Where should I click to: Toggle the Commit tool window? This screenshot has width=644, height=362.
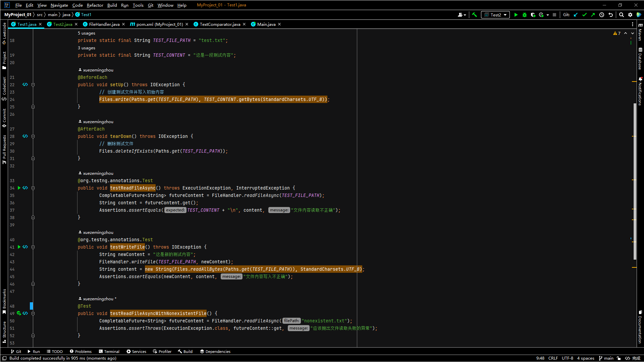tap(4, 118)
